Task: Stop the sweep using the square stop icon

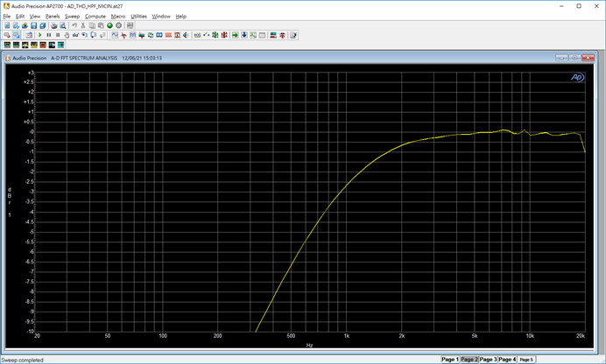Action: (x=59, y=35)
